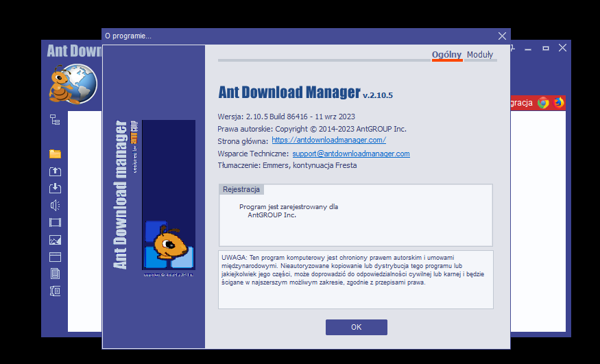Select the programs window category icon
Viewport: 600px width, 364px height.
tap(55, 257)
